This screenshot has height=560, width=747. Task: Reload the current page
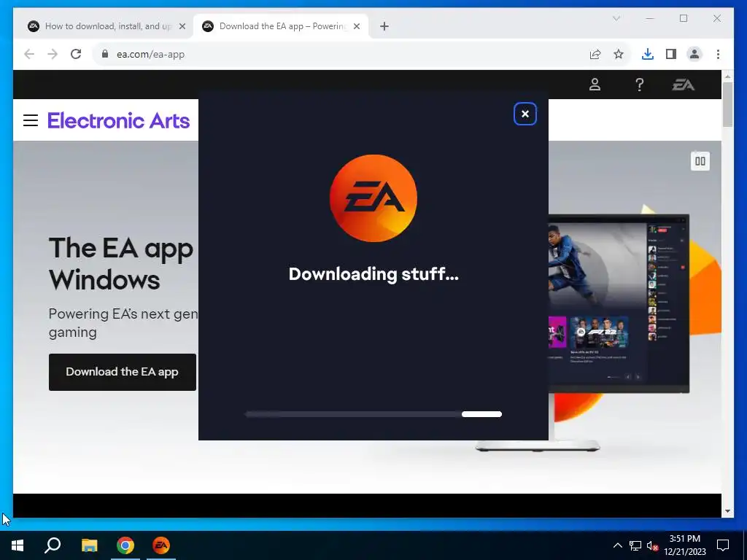click(76, 54)
